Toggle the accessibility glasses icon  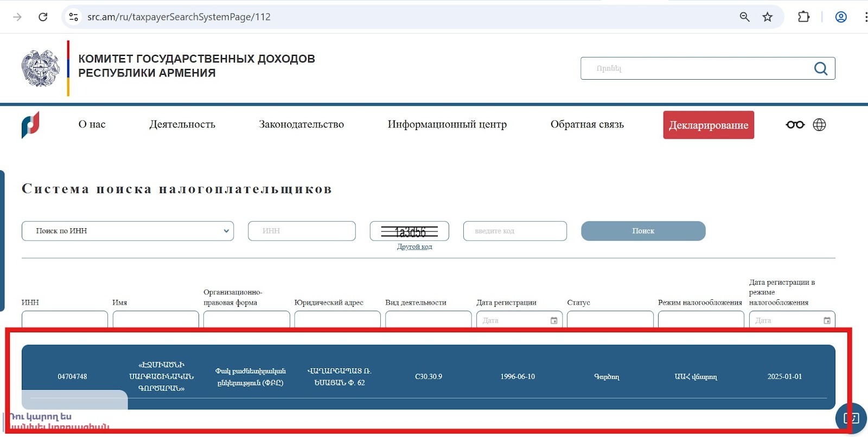(x=795, y=125)
